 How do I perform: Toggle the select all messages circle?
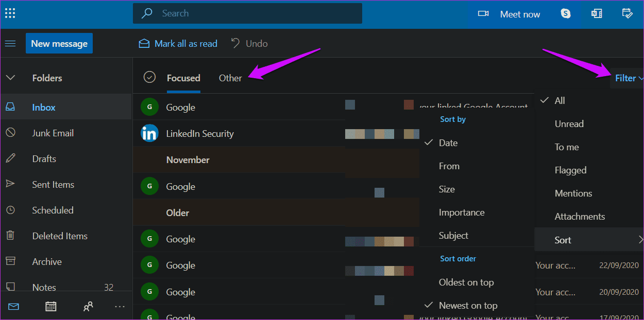pos(149,77)
